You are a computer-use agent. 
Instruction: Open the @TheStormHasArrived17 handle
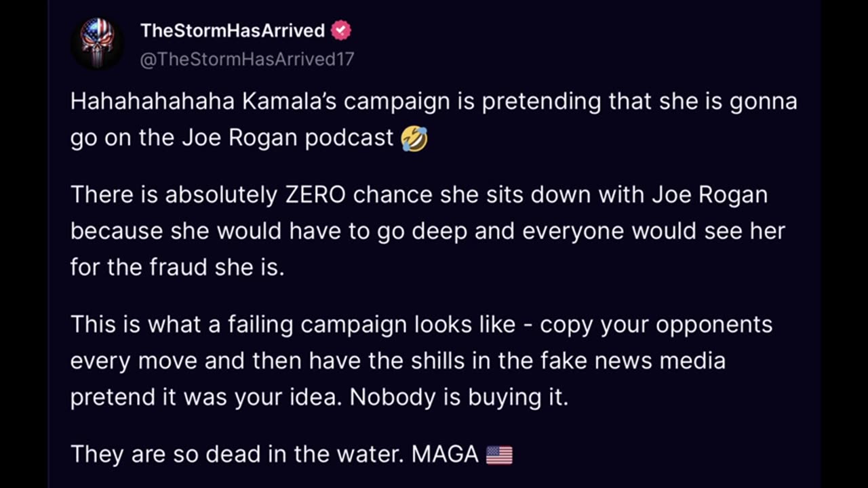(247, 59)
